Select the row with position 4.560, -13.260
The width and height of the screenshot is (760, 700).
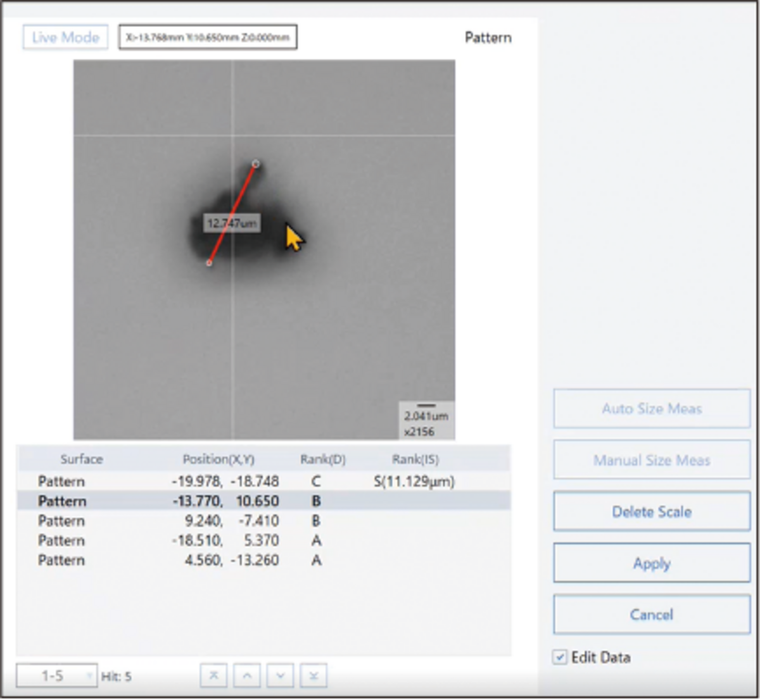pyautogui.click(x=225, y=560)
